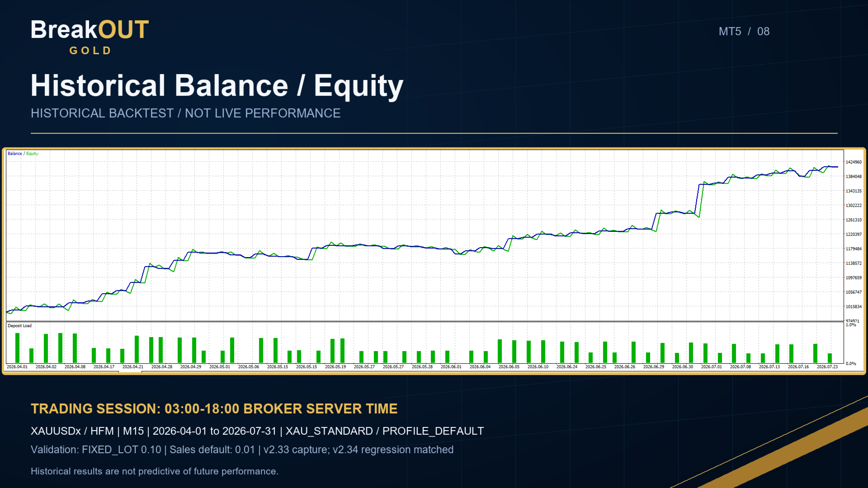Click the green Equity legend label

pyautogui.click(x=32, y=154)
